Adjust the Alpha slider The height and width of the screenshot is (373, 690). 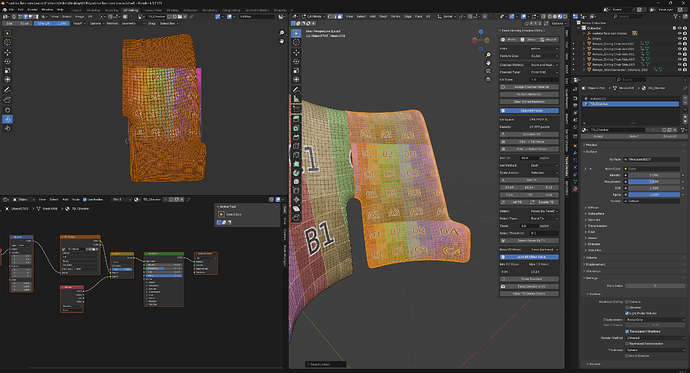pyautogui.click(x=654, y=194)
